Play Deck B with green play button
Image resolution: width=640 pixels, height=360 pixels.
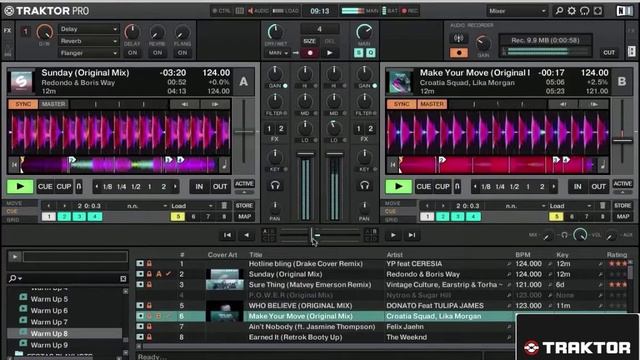[398, 187]
